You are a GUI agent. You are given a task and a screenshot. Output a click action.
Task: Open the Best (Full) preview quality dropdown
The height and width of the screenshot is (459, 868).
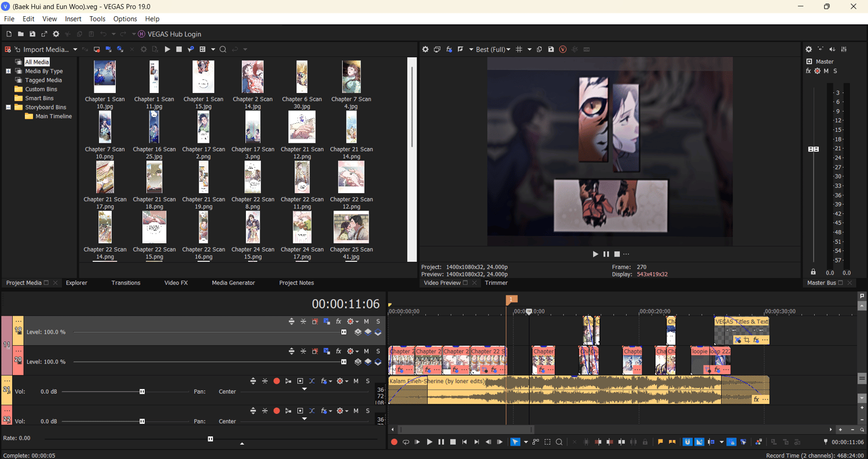[493, 50]
